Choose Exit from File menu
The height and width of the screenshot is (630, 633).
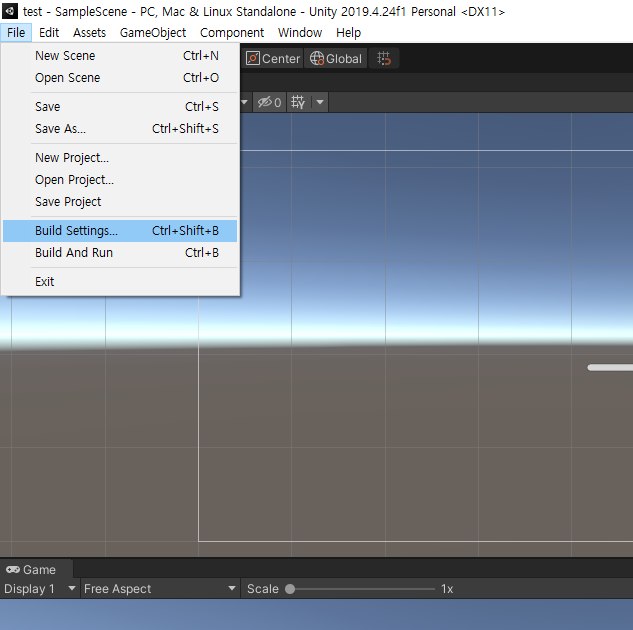120,282
